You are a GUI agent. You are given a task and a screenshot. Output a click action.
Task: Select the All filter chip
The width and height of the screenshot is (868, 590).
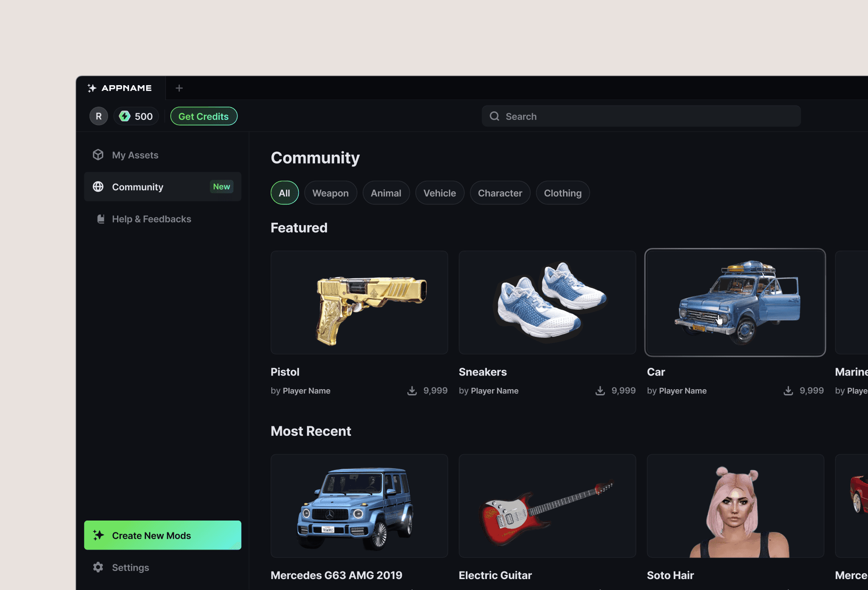(285, 193)
